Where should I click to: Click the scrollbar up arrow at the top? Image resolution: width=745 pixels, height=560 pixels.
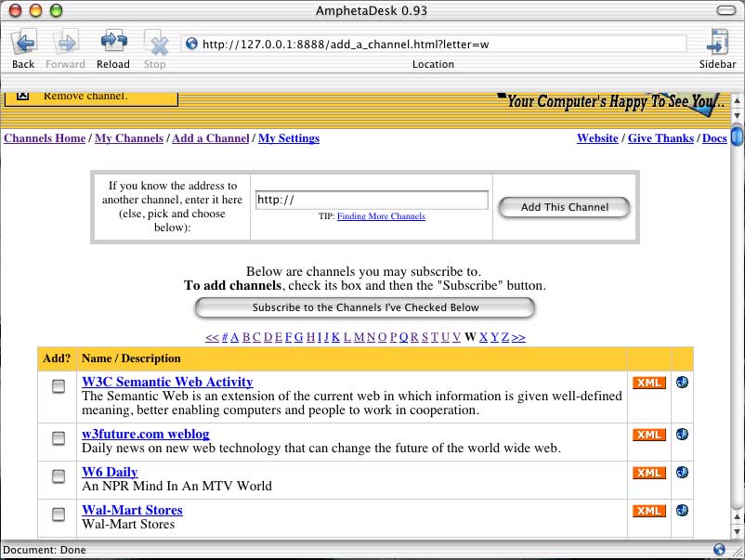pos(737,100)
